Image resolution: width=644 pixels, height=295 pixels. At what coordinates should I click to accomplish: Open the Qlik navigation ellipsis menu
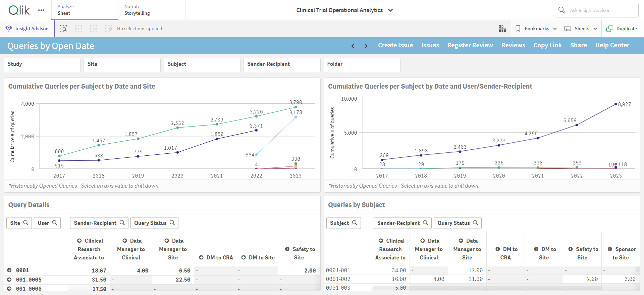pyautogui.click(x=41, y=10)
